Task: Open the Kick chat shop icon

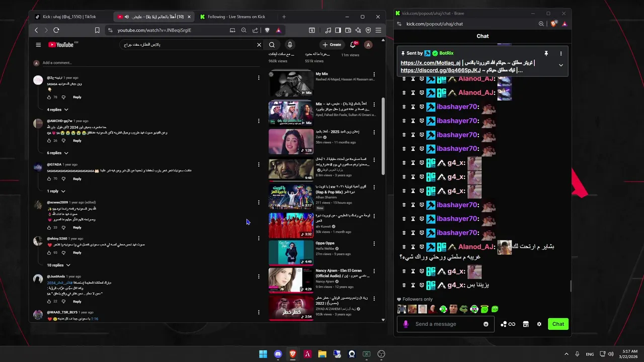Action: [526, 324]
